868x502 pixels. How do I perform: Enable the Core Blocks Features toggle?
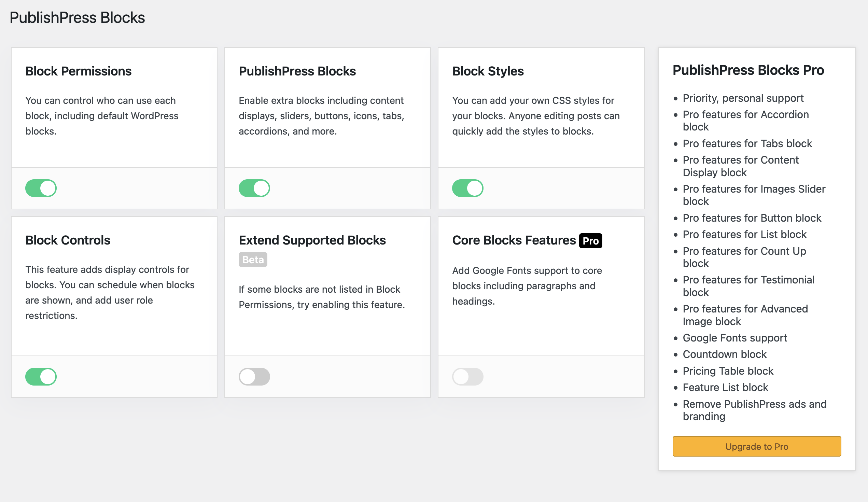click(468, 376)
